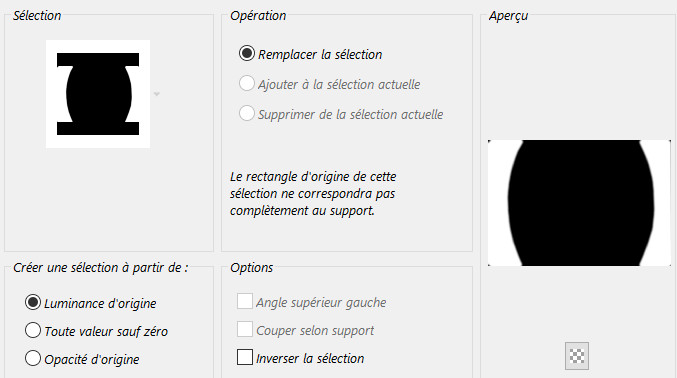The height and width of the screenshot is (378, 677).
Task: Click the Créer une sélection à partir de heading
Action: tap(101, 268)
